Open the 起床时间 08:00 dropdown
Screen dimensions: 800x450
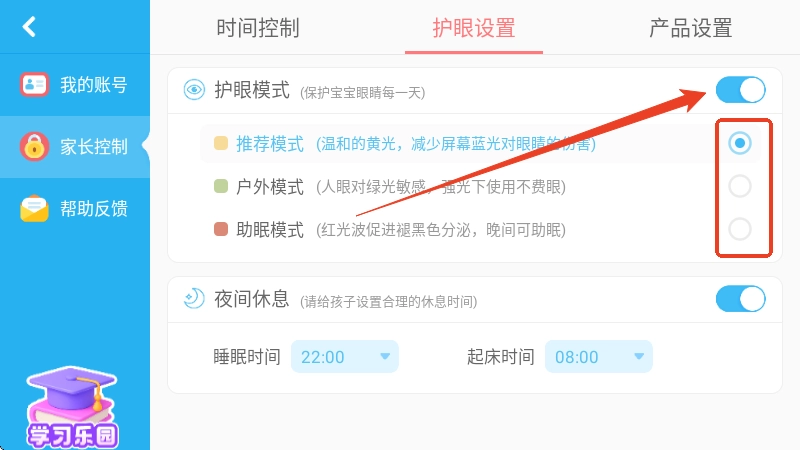[x=599, y=357]
